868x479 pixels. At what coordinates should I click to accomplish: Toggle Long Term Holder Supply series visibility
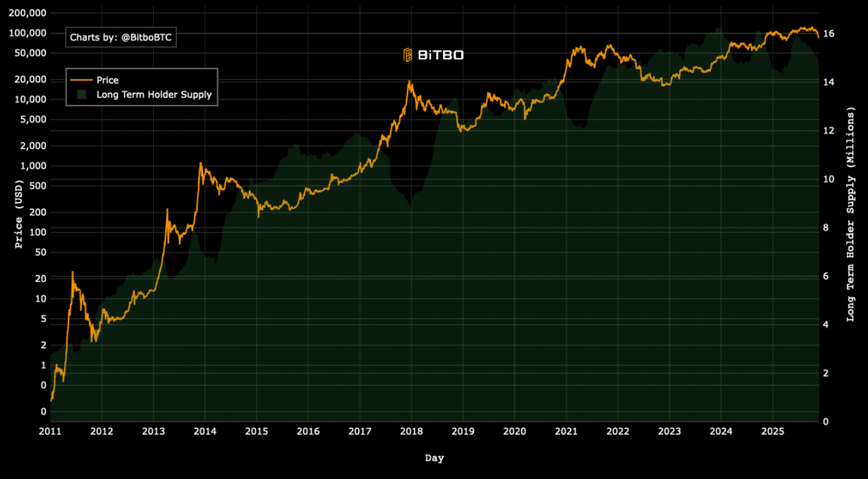[x=155, y=95]
